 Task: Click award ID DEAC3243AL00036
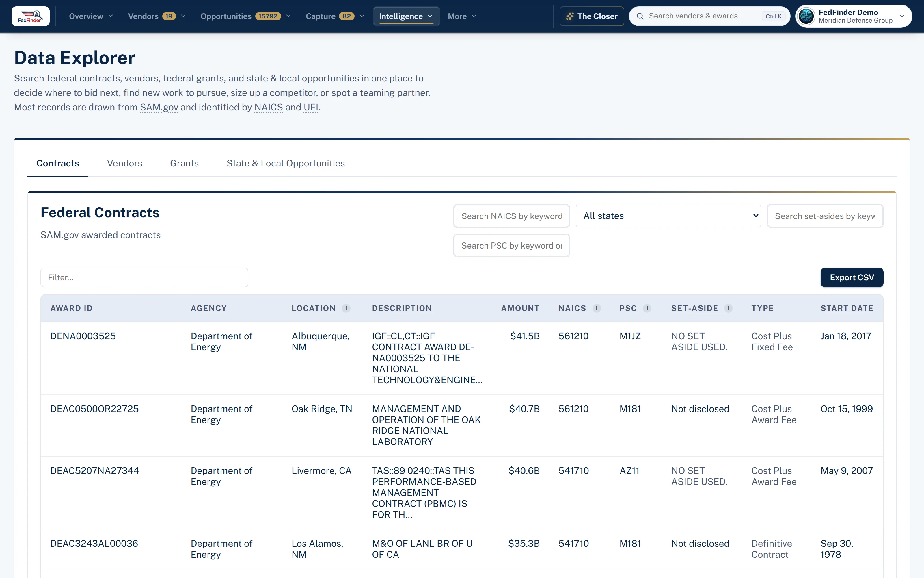(x=94, y=543)
